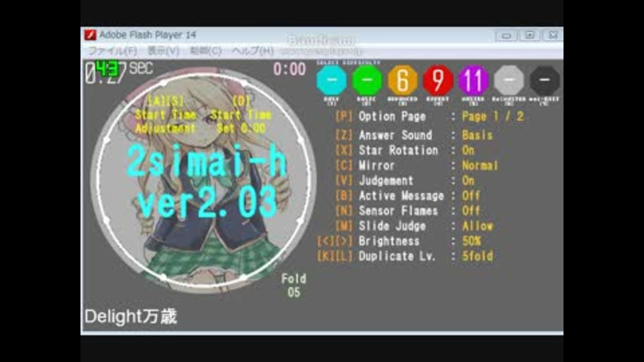The height and width of the screenshot is (362, 644).
Task: Select the light gray Re:MASTER octagon
Action: [x=509, y=80]
